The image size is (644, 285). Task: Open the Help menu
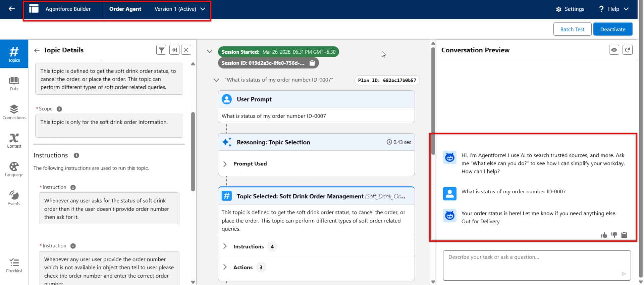pos(613,9)
